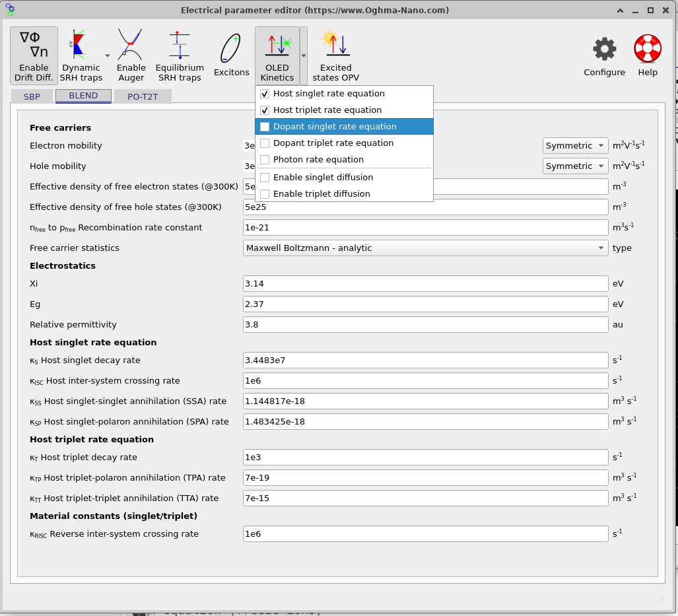Click the Electrostatics heading
The height and width of the screenshot is (616, 678).
(x=63, y=265)
